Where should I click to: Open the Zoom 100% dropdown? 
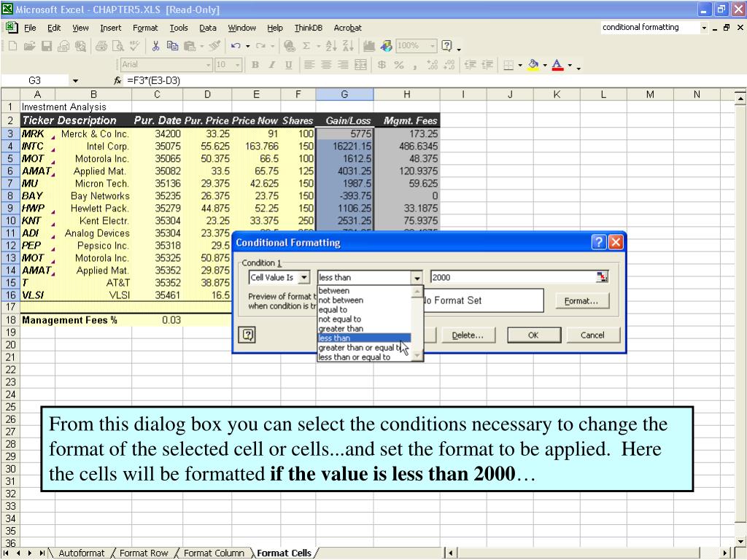(x=433, y=46)
